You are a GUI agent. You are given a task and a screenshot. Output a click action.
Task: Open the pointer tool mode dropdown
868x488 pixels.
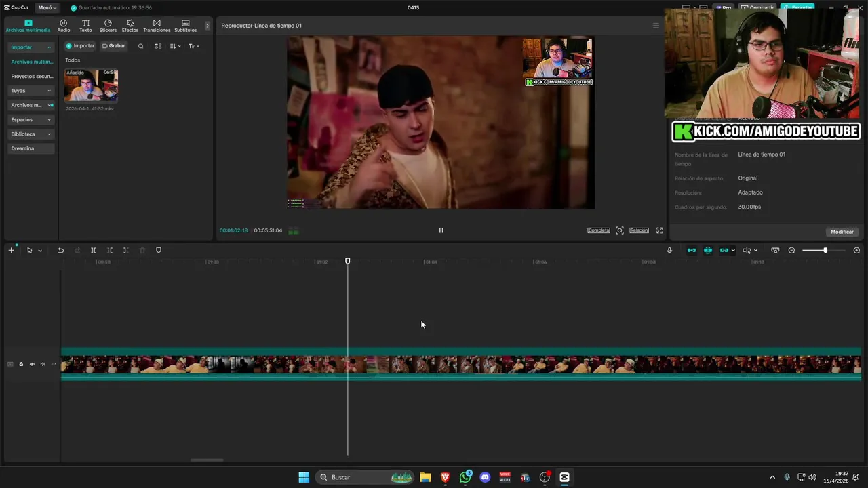[39, 251]
